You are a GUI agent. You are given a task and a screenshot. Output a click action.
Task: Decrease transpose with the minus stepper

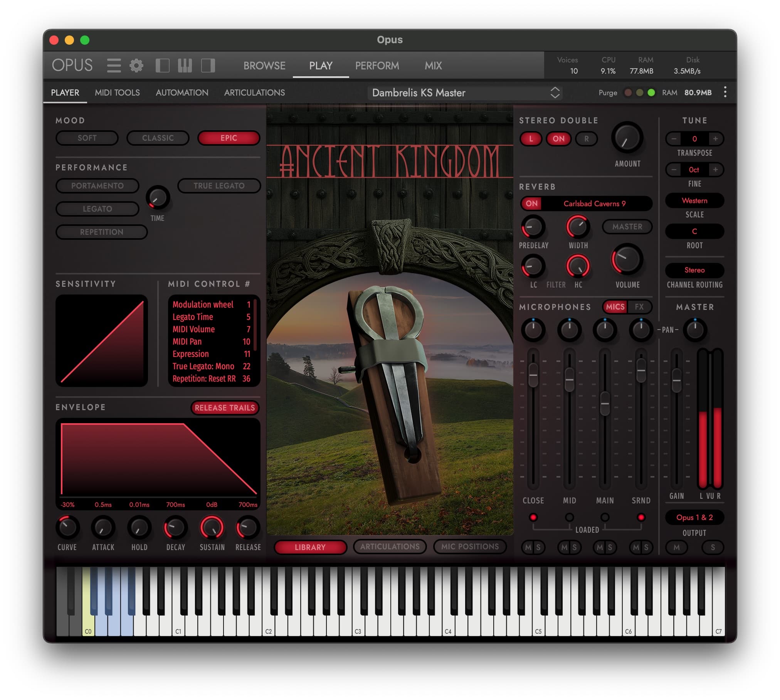tap(674, 139)
